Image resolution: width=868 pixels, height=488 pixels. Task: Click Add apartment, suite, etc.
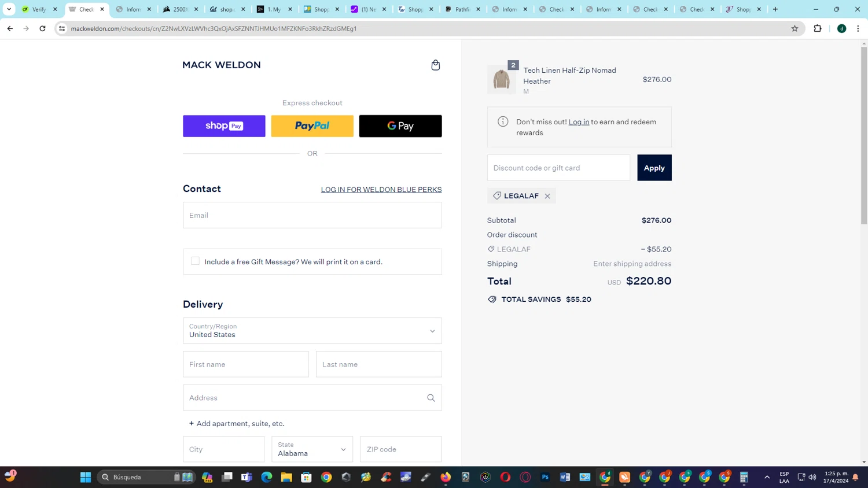click(237, 424)
